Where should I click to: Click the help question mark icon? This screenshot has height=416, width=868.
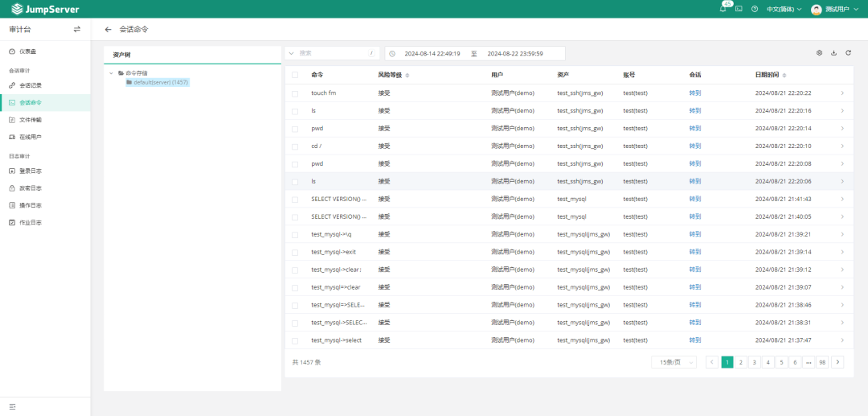[755, 9]
